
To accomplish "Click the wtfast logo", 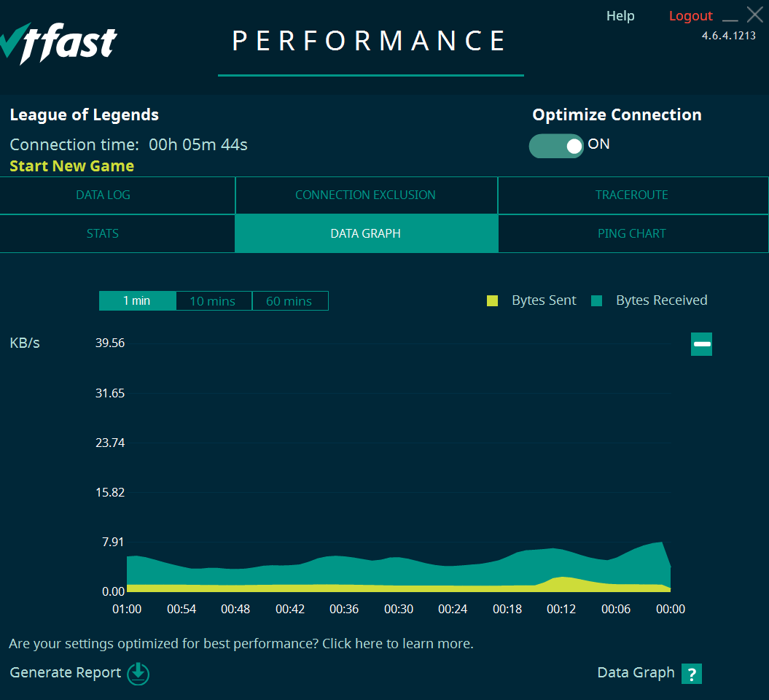I will (58, 43).
